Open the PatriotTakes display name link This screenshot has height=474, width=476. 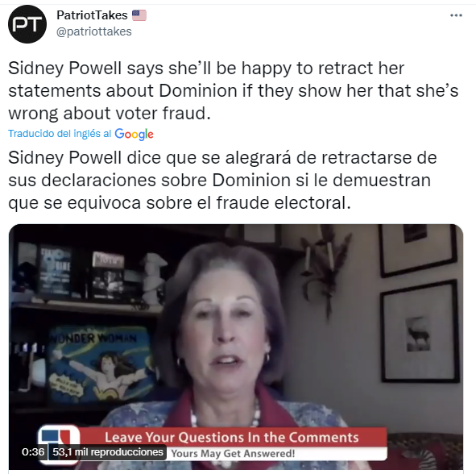point(92,15)
